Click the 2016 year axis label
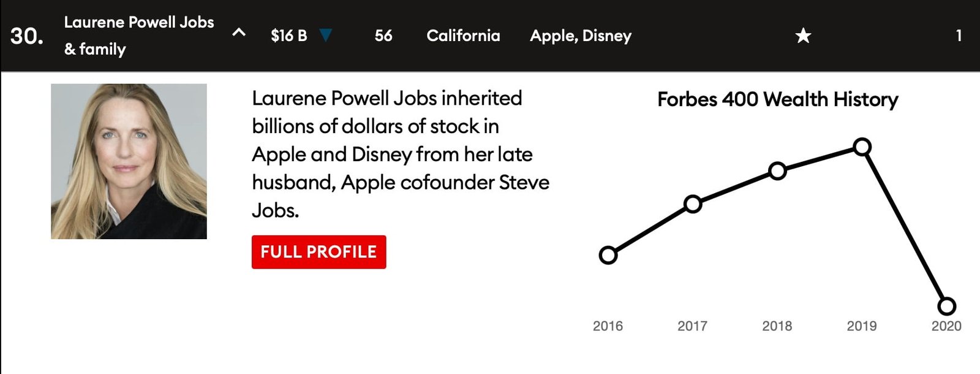This screenshot has width=980, height=374. point(608,326)
